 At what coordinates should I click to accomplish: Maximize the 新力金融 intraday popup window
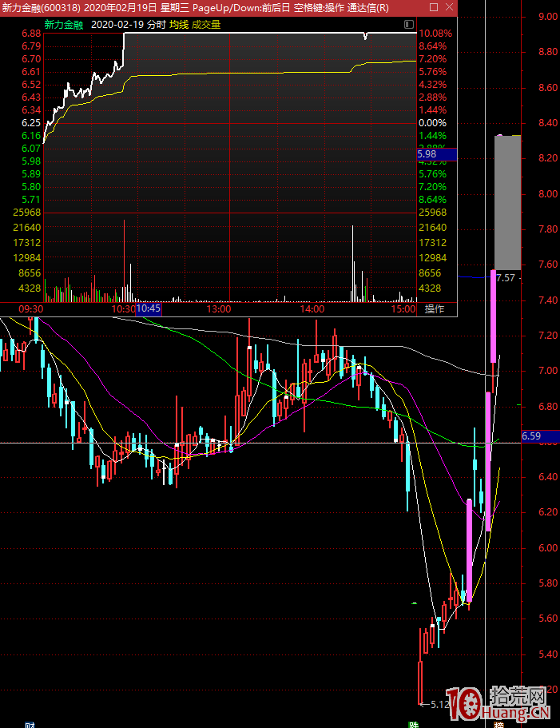[434, 7]
